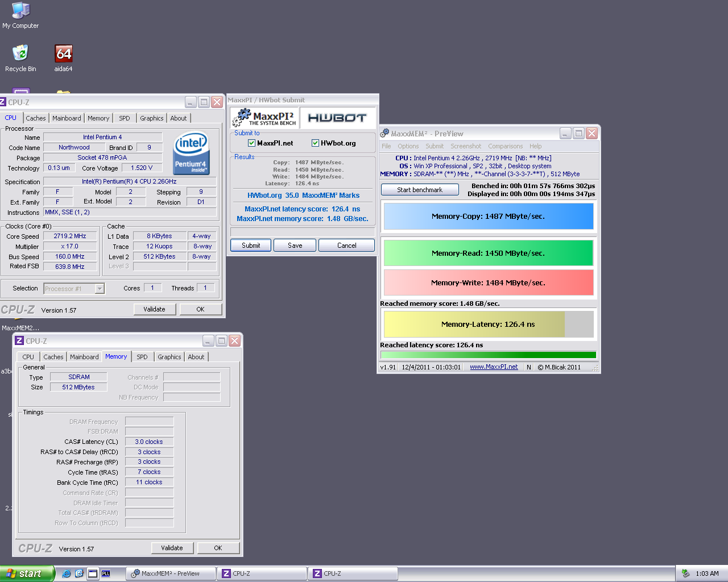Switch to CPU tab in memory CPU-Z window
728x582 pixels.
28,357
